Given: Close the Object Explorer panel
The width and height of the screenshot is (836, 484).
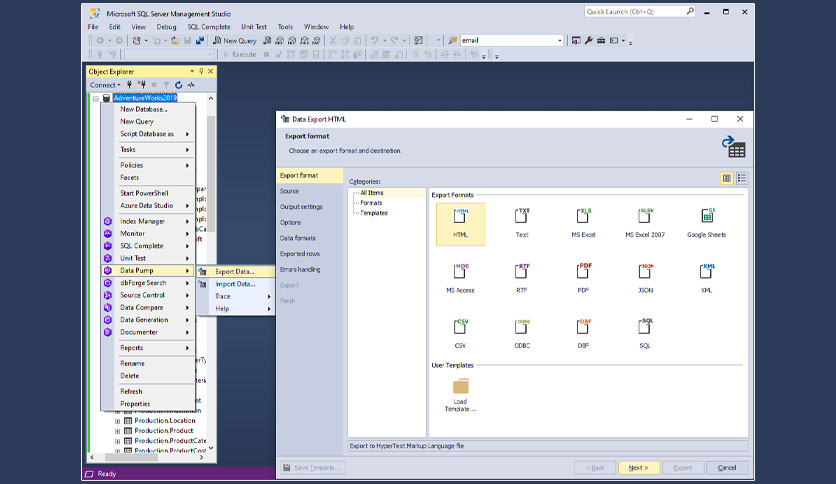Looking at the screenshot, I should [x=211, y=71].
